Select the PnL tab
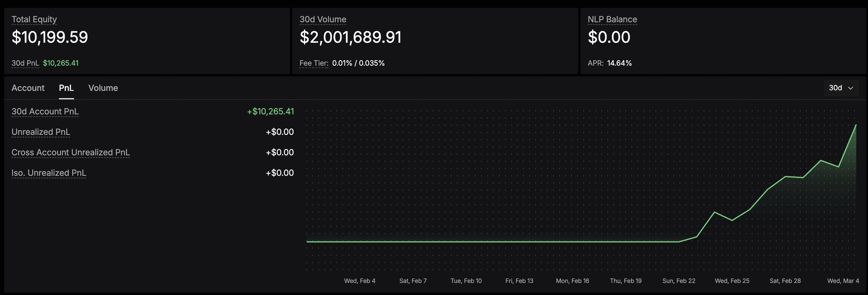 coord(66,88)
